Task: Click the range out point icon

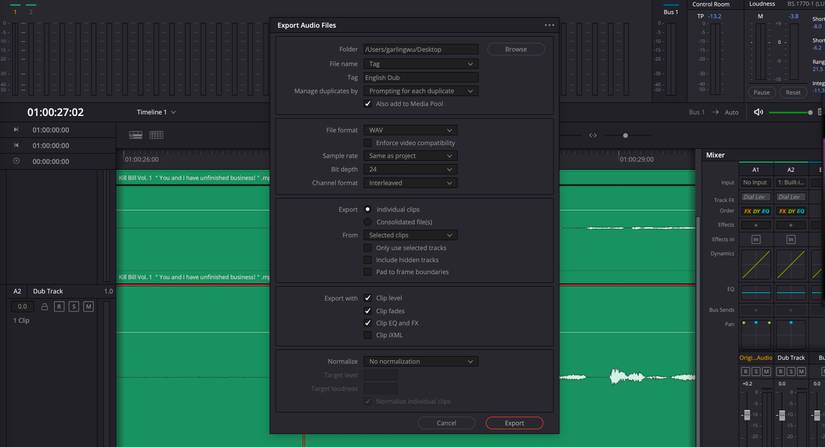Action: click(16, 145)
